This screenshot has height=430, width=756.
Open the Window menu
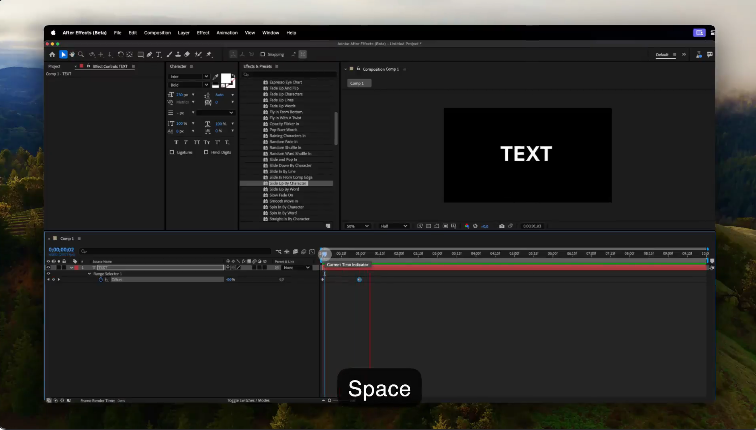pyautogui.click(x=270, y=33)
